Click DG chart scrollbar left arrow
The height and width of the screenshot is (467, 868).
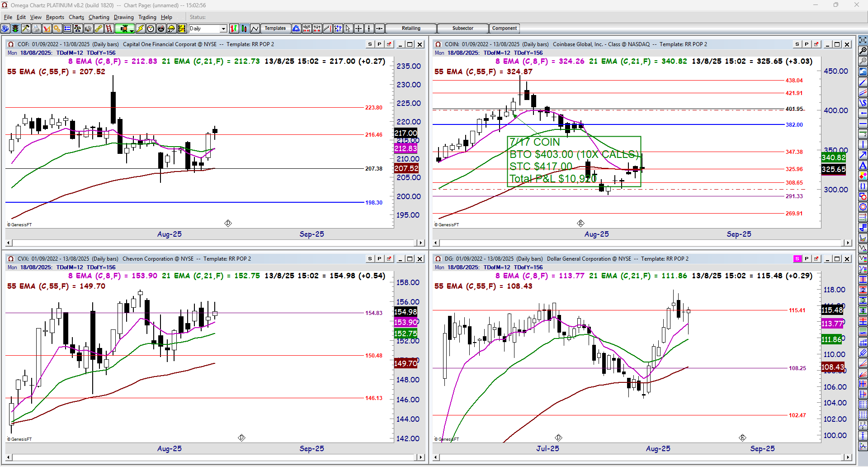coord(436,457)
